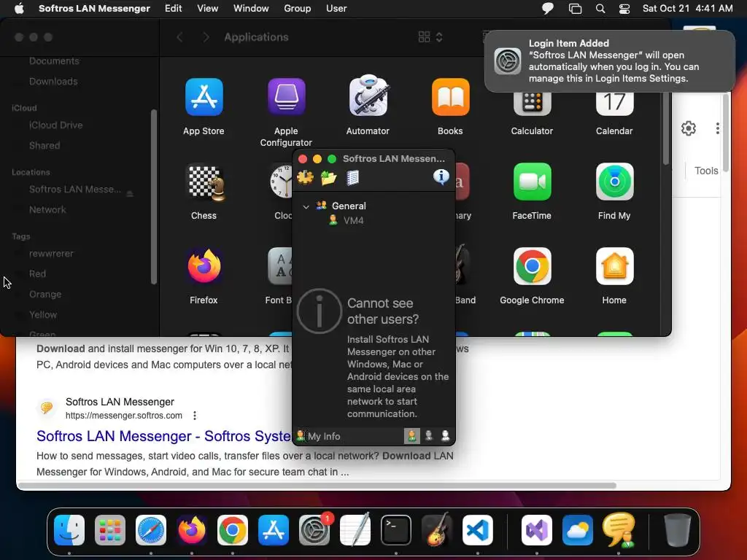Open Visual Studio Code from Dock
The height and width of the screenshot is (560, 747).
(477, 530)
